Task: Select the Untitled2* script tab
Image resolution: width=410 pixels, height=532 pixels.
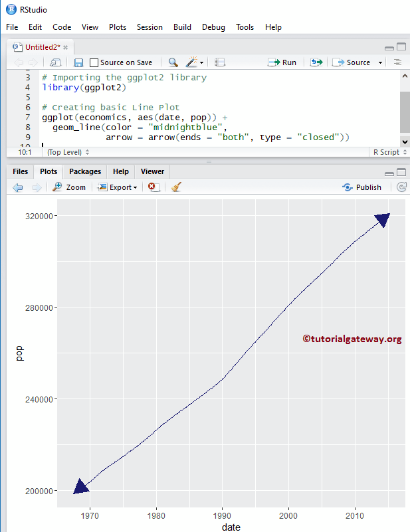Action: (43, 47)
